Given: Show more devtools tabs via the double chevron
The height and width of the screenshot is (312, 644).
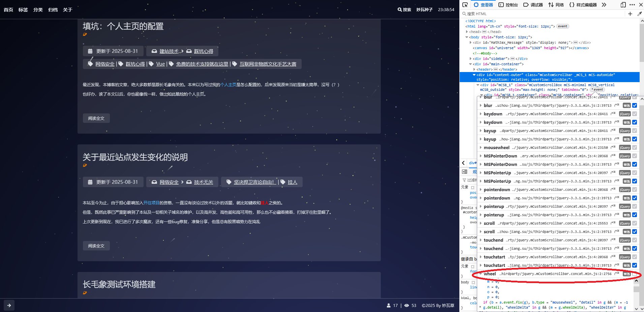Looking at the screenshot, I should pos(604,5).
